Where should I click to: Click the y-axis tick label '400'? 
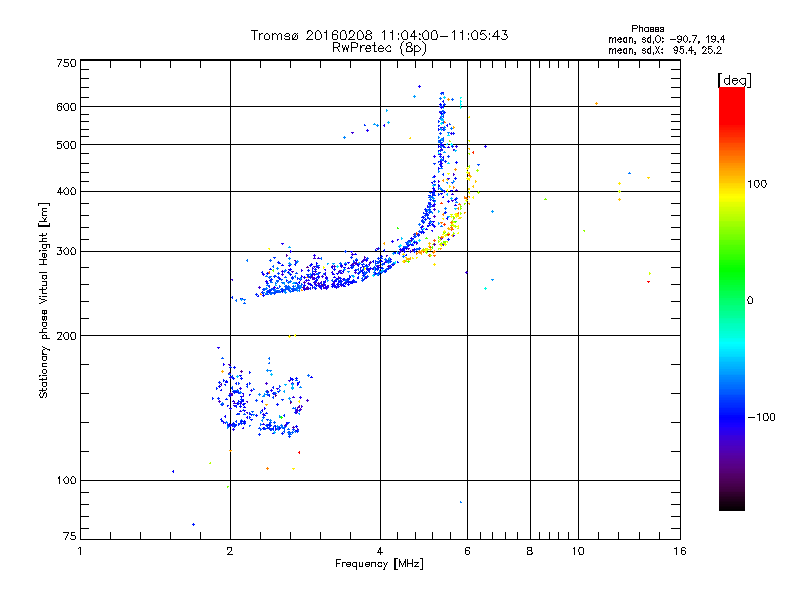point(66,192)
